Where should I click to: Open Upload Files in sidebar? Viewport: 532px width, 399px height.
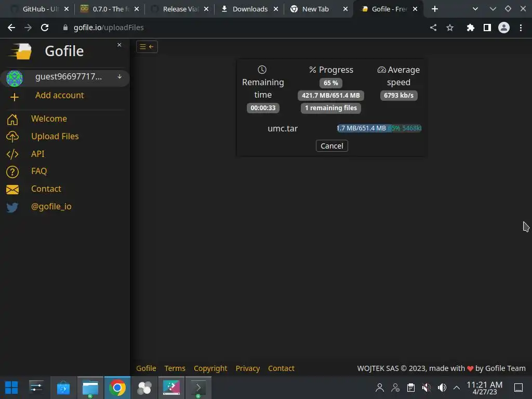point(55,137)
